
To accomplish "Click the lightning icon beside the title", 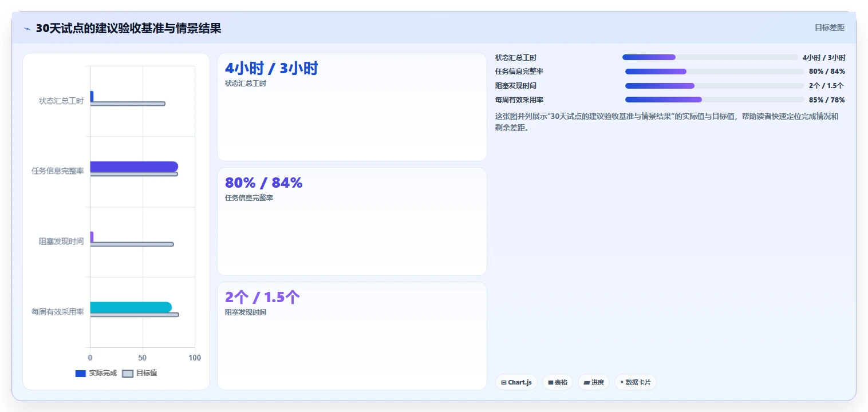I will point(27,29).
